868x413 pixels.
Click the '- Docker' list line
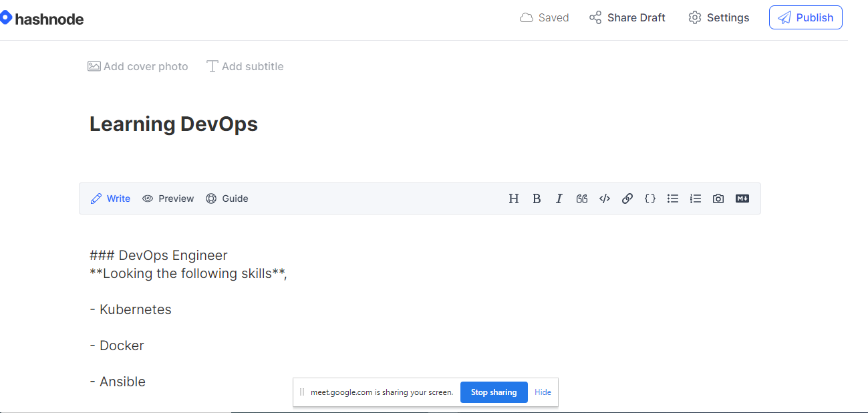[x=117, y=346]
